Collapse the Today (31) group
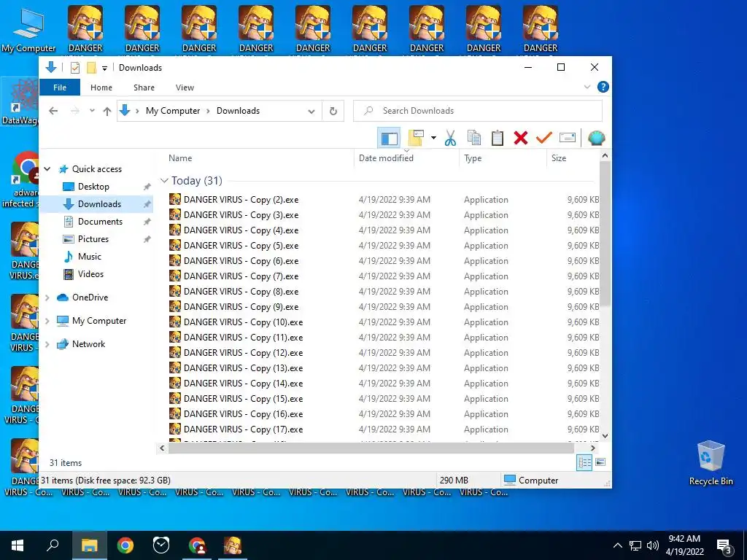 (x=164, y=181)
